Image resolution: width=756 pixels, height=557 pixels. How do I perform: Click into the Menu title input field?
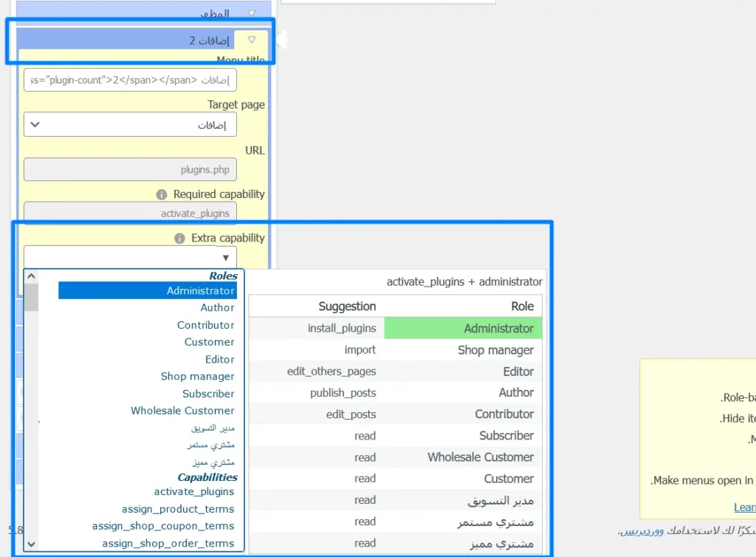130,80
